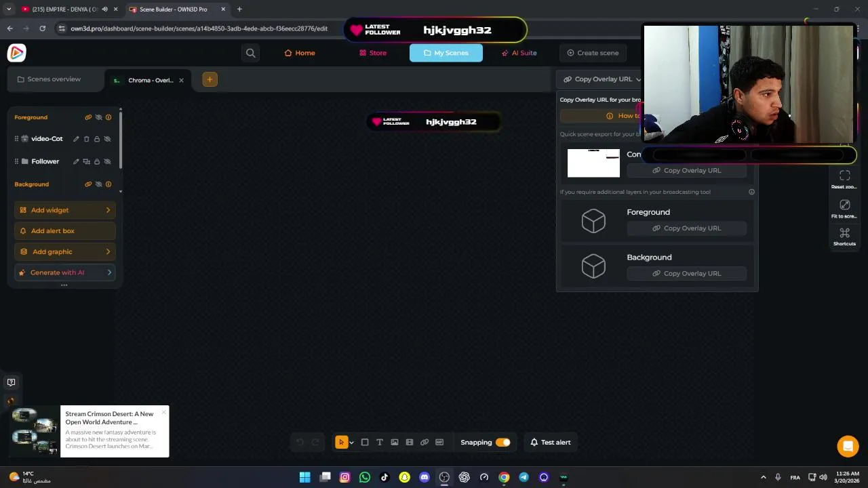868x488 pixels.
Task: Click the Foreground cube icon
Action: [593, 221]
